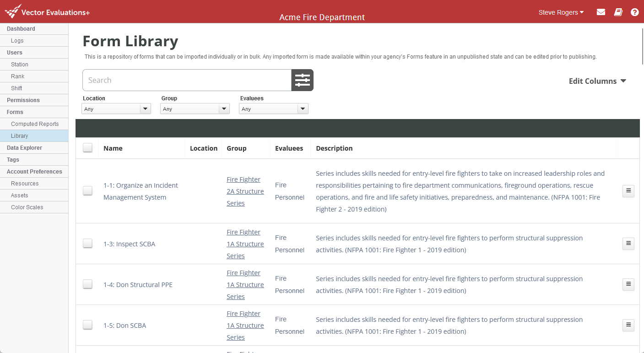Click the Vector Evaluations+ logo
This screenshot has height=353, width=644.
(x=47, y=12)
